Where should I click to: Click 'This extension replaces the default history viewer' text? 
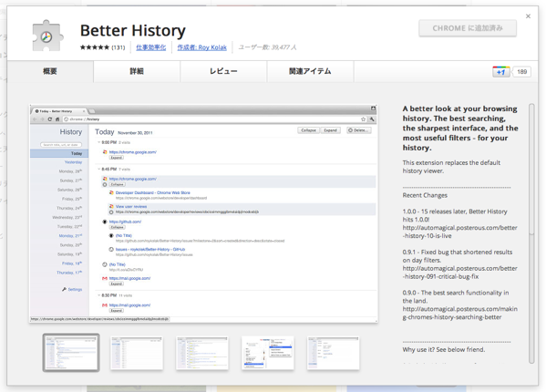[451, 167]
